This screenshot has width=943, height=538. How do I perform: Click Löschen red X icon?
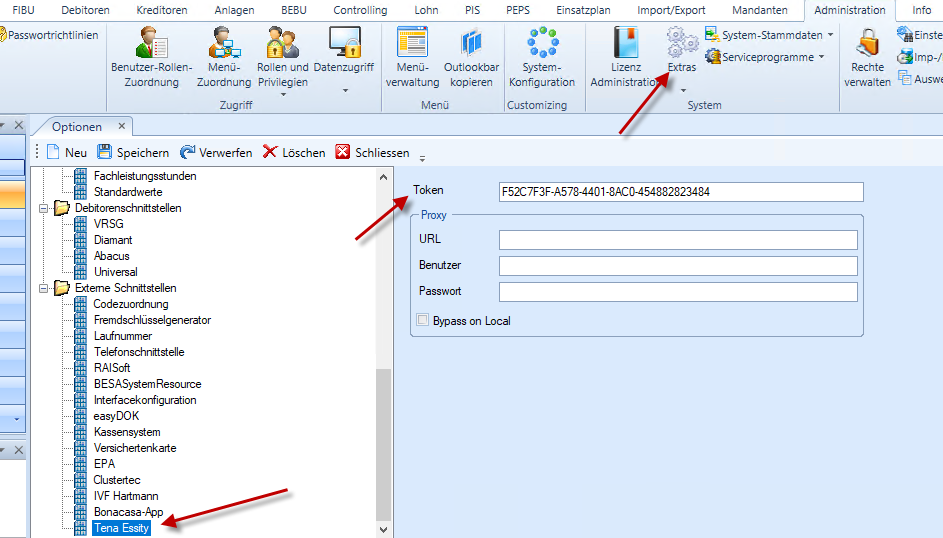click(270, 152)
